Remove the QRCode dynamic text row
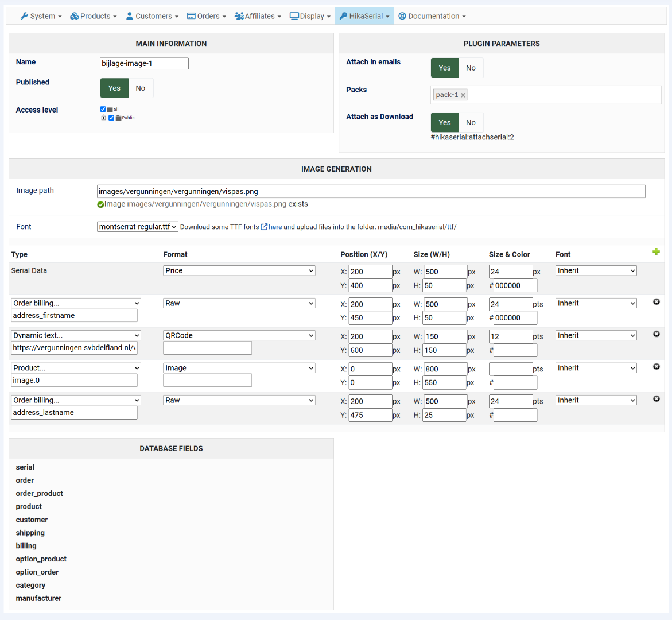 tap(657, 334)
